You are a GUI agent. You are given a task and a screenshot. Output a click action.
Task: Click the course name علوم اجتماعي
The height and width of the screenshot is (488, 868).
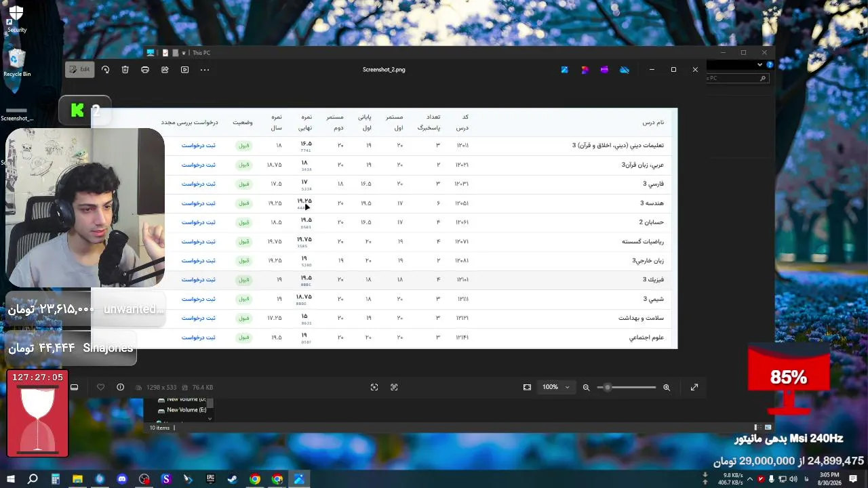tap(646, 338)
